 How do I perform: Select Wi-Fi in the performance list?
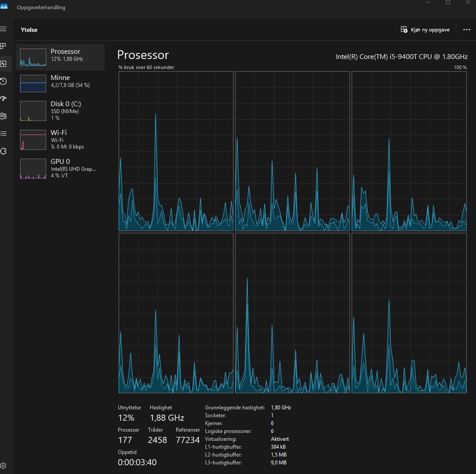pos(60,139)
